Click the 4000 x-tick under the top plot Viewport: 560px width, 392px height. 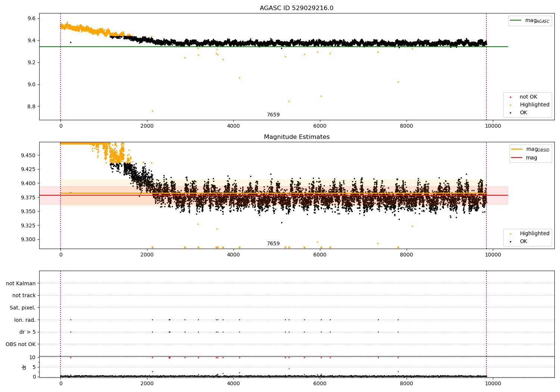pos(233,126)
